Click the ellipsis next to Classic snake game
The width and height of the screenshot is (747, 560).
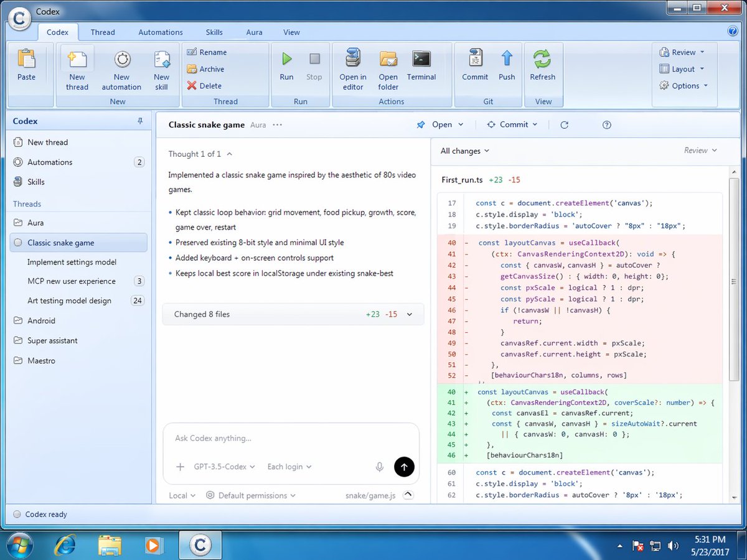click(x=278, y=124)
